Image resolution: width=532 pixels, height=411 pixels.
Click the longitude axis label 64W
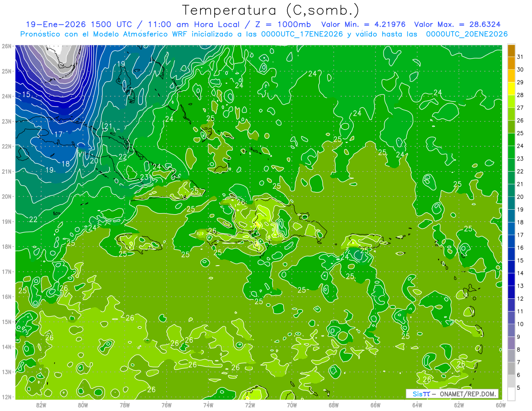tap(417, 405)
